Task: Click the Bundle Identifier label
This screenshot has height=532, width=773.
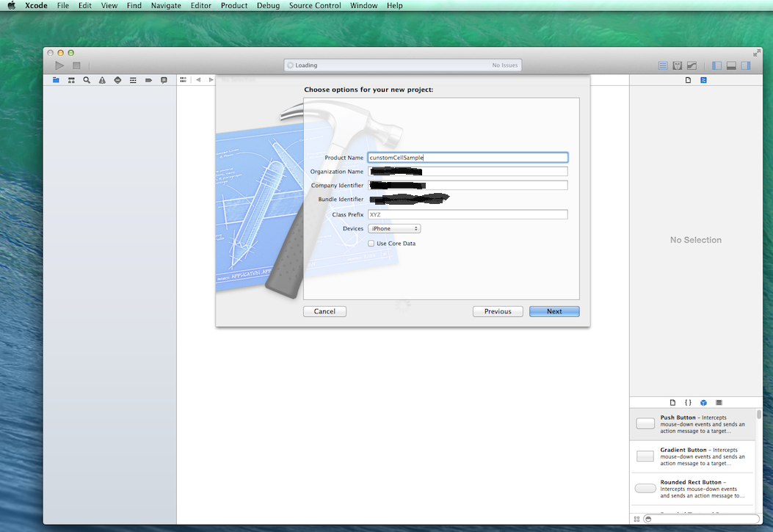Action: click(x=341, y=199)
